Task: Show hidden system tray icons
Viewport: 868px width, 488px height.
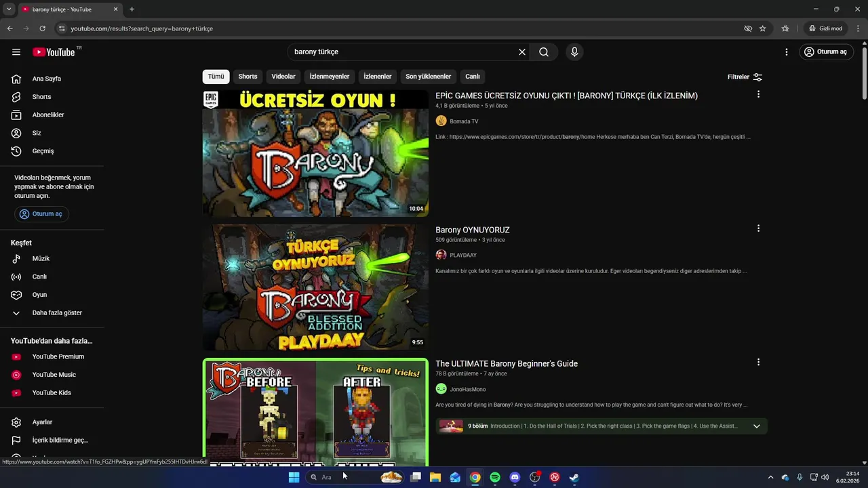Action: [770, 477]
